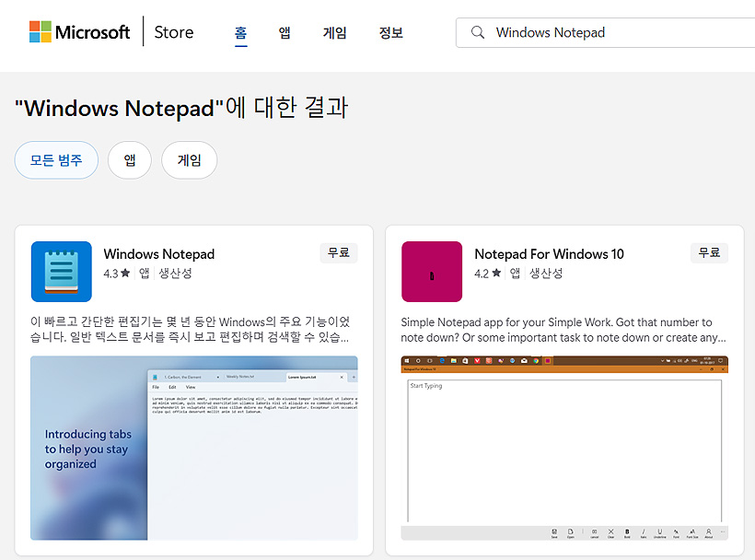Open the 정보 navigation tab
Image resolution: width=755 pixels, height=560 pixels.
(391, 33)
